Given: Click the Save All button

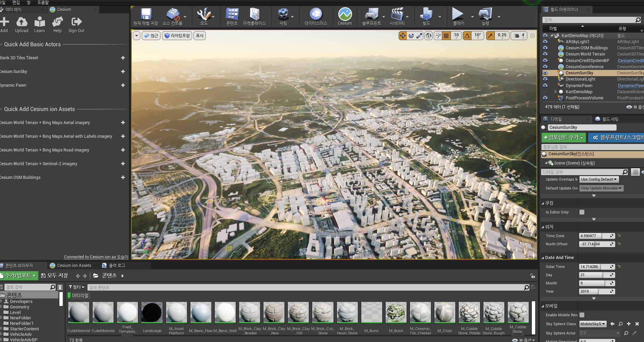Looking at the screenshot, I should 55,276.
